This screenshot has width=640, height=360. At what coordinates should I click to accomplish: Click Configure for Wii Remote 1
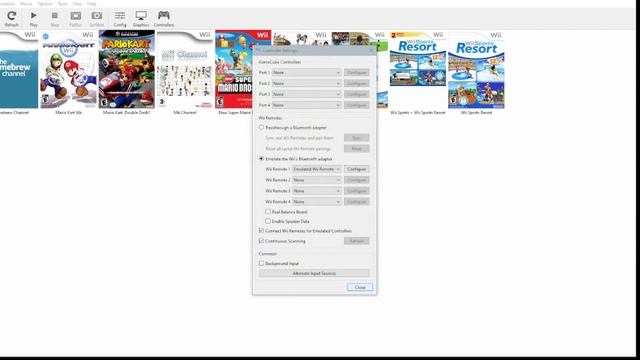click(356, 169)
